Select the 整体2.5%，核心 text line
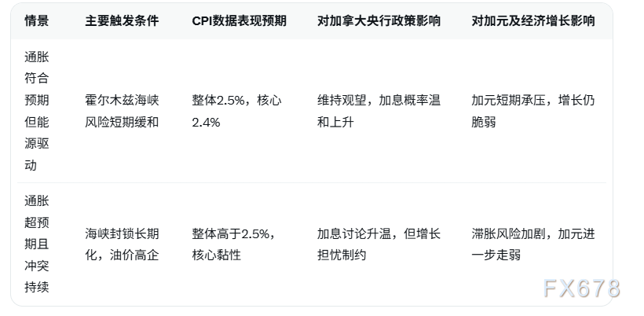The width and height of the screenshot is (644, 316). [236, 100]
